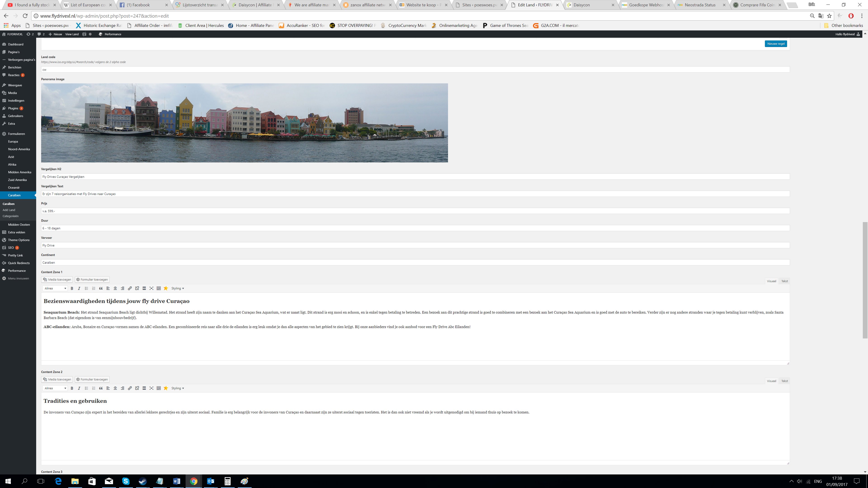Open Nieuw in the admin bar
This screenshot has height=488, width=868.
[55, 34]
